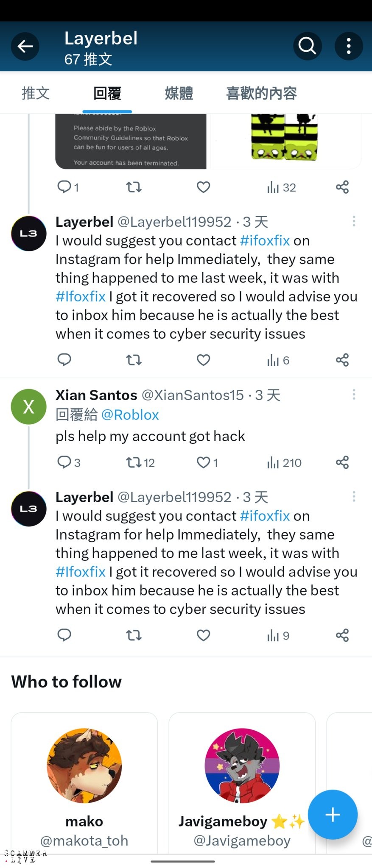Retweet Xian Santos's hacked account tweet

tap(134, 462)
